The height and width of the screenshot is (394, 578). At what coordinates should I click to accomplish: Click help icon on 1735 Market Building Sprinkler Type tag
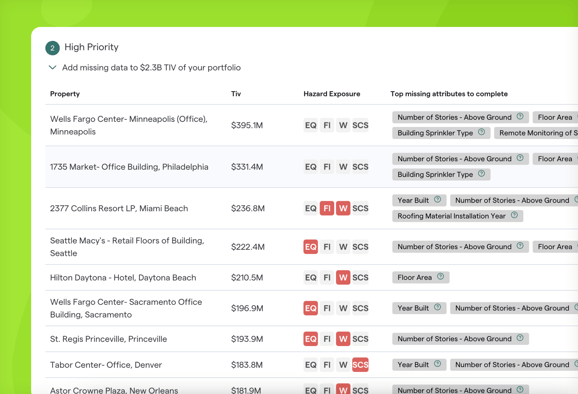pos(481,174)
